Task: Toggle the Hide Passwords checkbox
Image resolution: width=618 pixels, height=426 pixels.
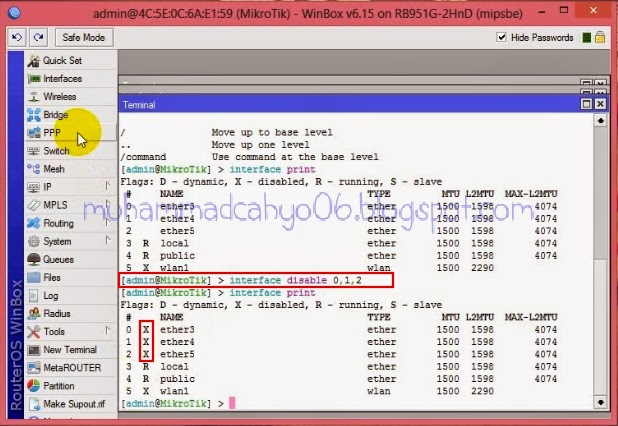Action: pos(501,37)
